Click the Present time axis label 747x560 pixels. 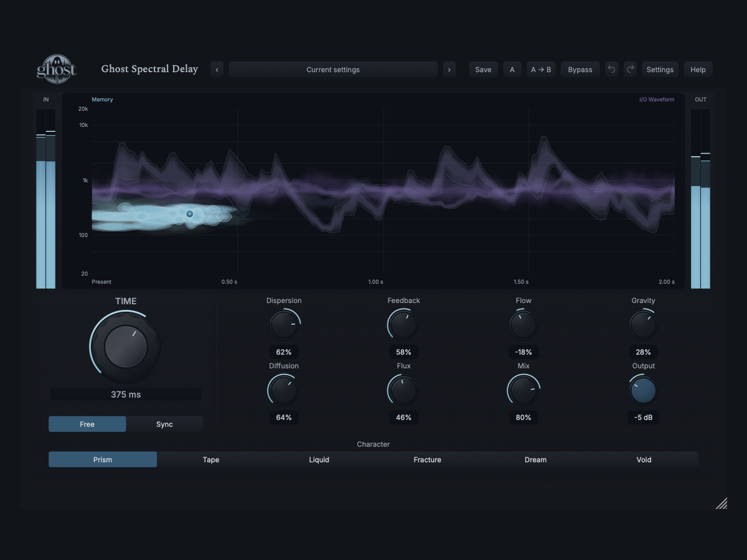click(101, 282)
